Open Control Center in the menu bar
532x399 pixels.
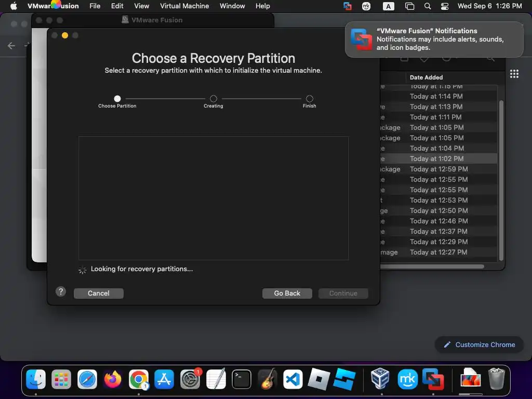pos(445,6)
